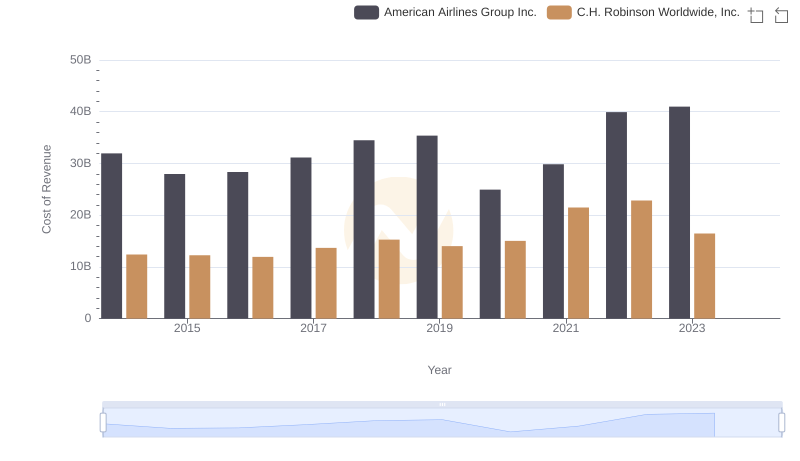Click the 2017 American Airlines dark bar
The width and height of the screenshot is (800, 461).
301,238
